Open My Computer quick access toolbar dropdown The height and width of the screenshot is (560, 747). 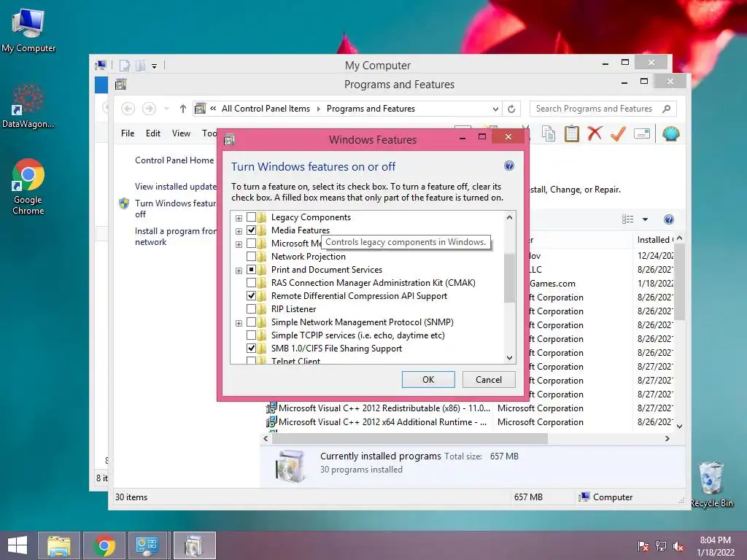[155, 66]
